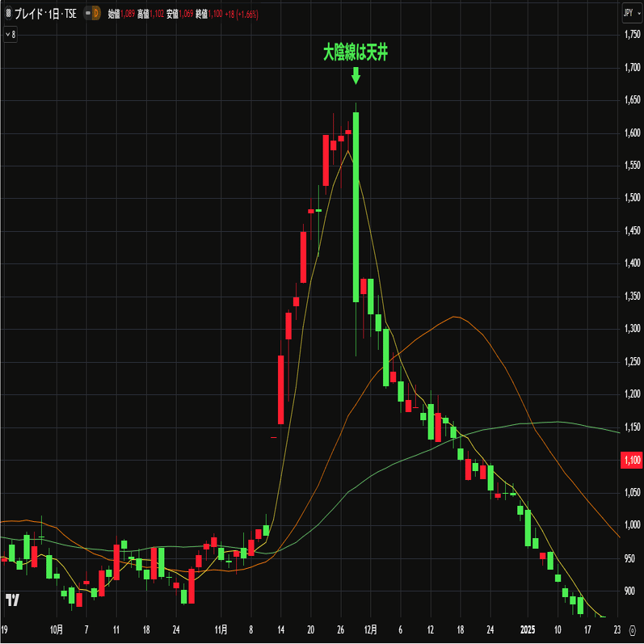The height and width of the screenshot is (644, 644).
Task: Click the 1,200 price axis label
Action: [633, 394]
